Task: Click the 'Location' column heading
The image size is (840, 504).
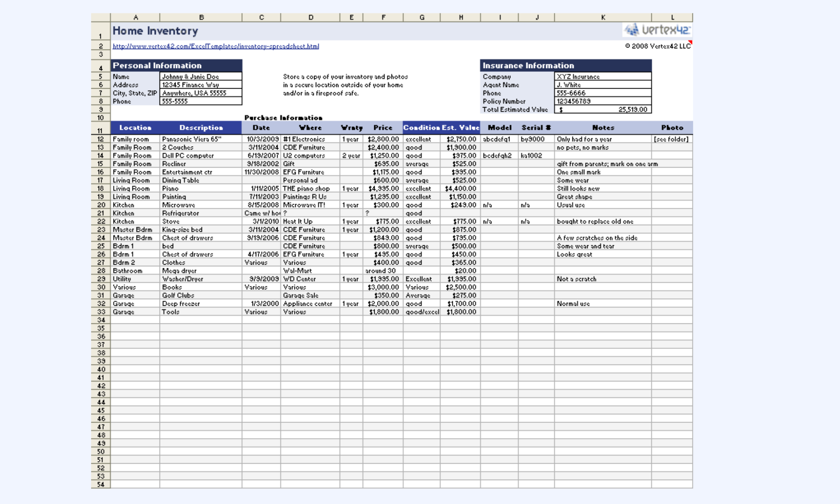Action: point(135,128)
